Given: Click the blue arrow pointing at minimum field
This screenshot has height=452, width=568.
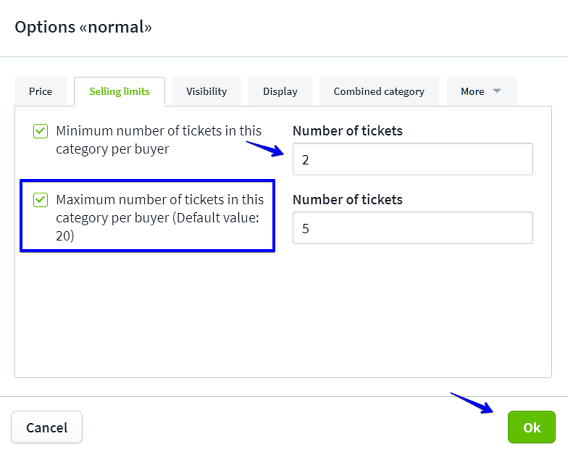Looking at the screenshot, I should (x=266, y=149).
